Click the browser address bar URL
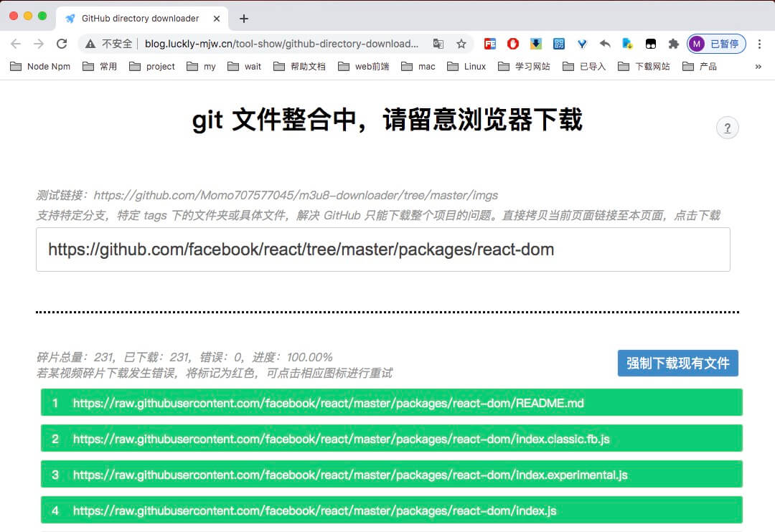The width and height of the screenshot is (775, 532). [282, 44]
